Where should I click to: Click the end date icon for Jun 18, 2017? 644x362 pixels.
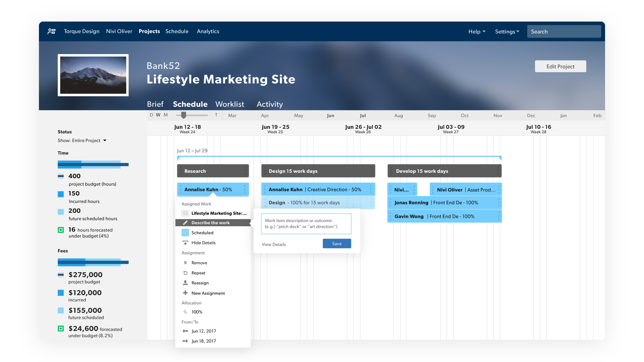tap(185, 341)
